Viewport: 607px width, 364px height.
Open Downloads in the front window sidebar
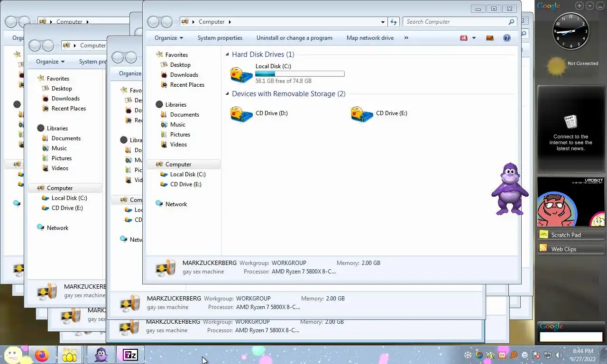coord(179,75)
